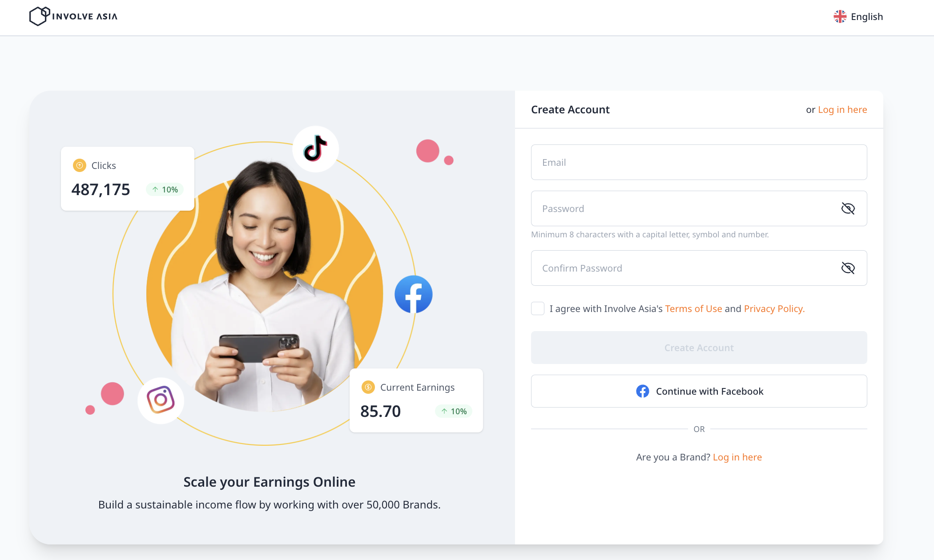Image resolution: width=934 pixels, height=560 pixels.
Task: Click the green 10% badge under Clicks
Action: tap(165, 190)
